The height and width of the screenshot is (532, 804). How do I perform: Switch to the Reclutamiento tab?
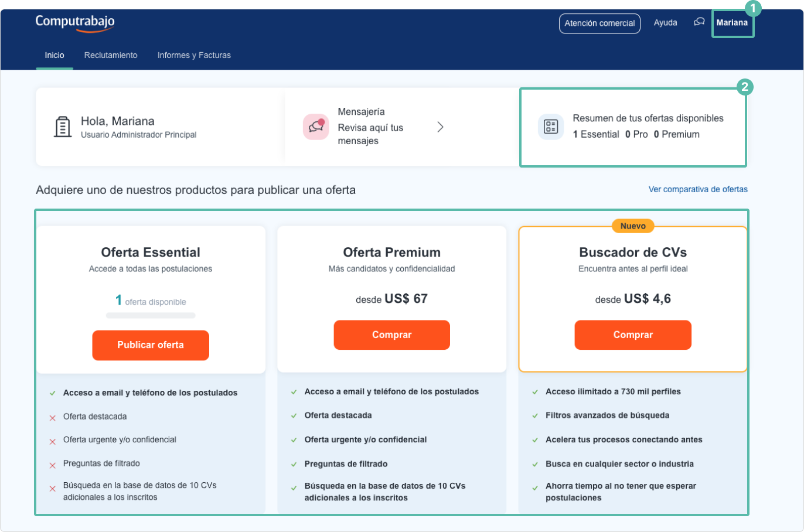click(x=111, y=55)
